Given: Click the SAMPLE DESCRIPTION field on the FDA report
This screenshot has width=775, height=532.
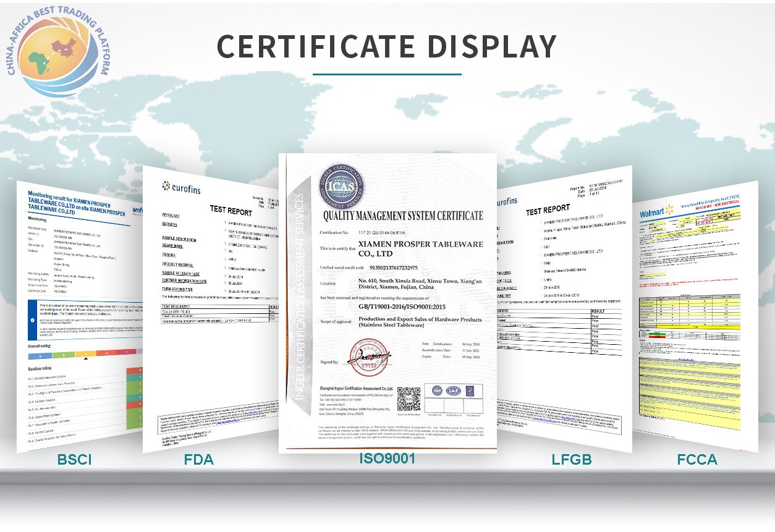Looking at the screenshot, I should (x=179, y=239).
